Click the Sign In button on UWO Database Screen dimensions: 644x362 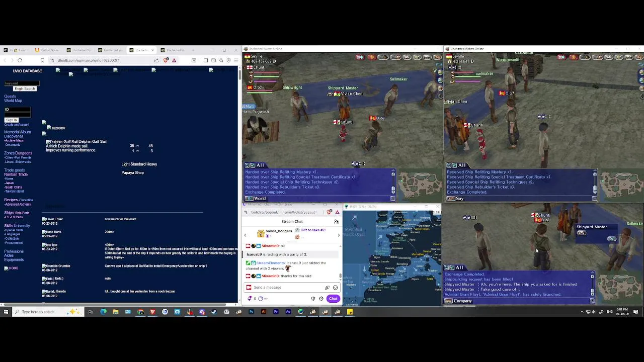[x=12, y=120]
